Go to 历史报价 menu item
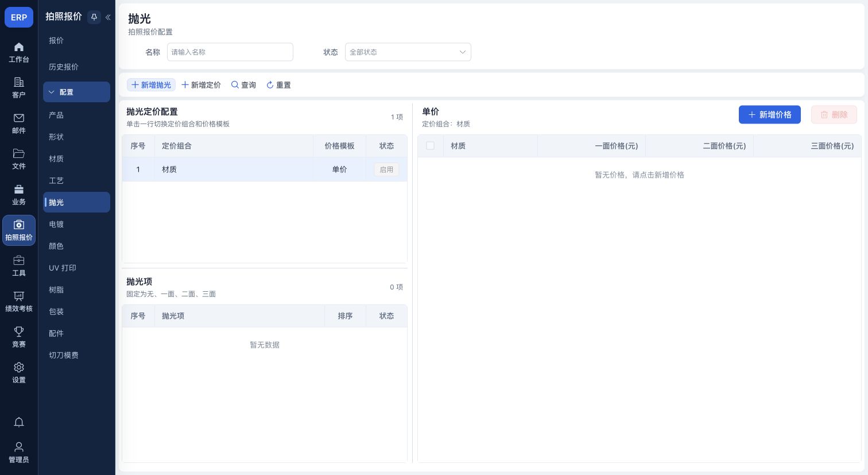Screen dimensions: 868x475 (x=76, y=67)
